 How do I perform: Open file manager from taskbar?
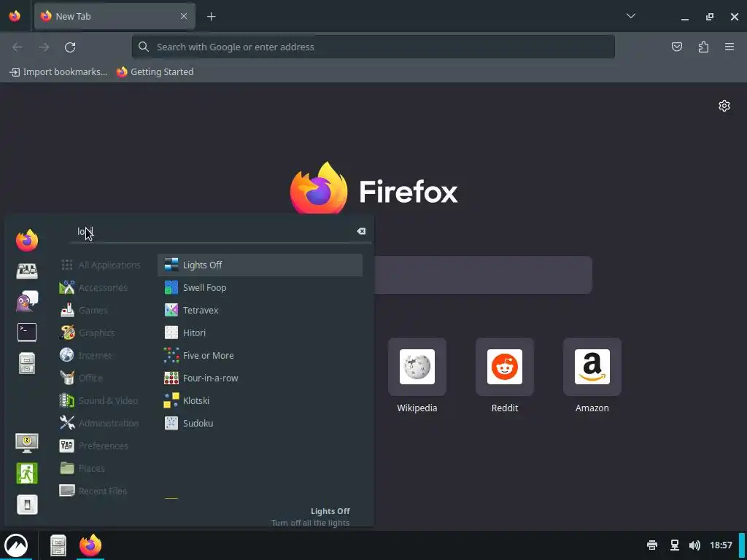[x=58, y=545]
